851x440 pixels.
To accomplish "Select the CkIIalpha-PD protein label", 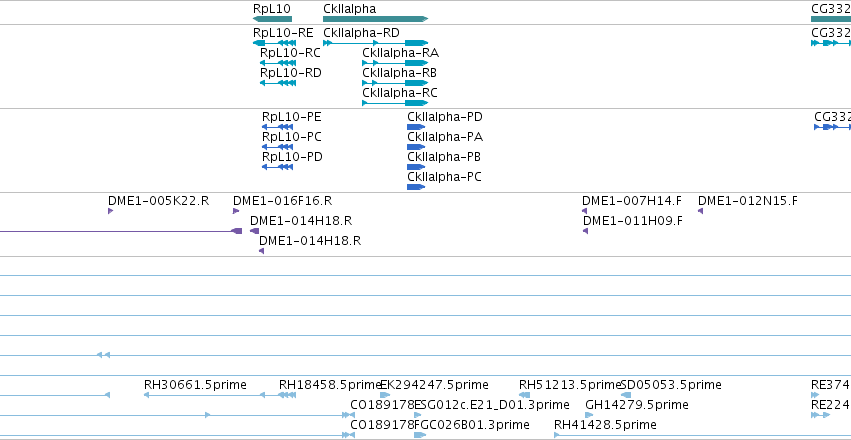I will tap(444, 117).
